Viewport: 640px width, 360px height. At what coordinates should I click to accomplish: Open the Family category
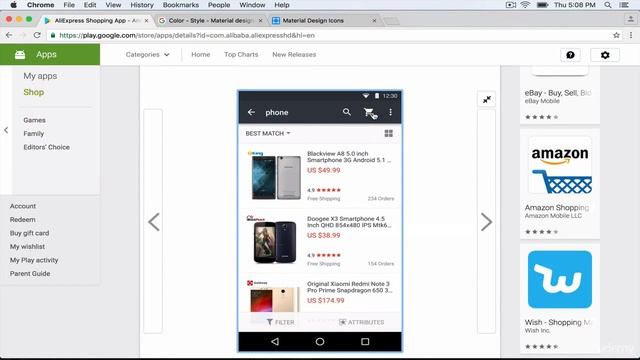tap(33, 133)
